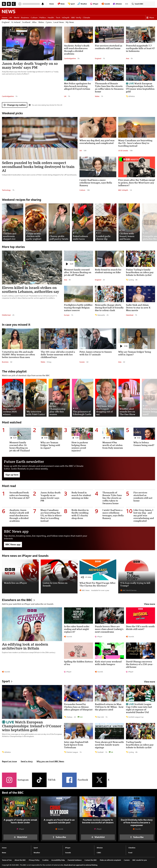Show previous items in Weekend recipes carousel
157x868 pixels.
tap(146, 222)
